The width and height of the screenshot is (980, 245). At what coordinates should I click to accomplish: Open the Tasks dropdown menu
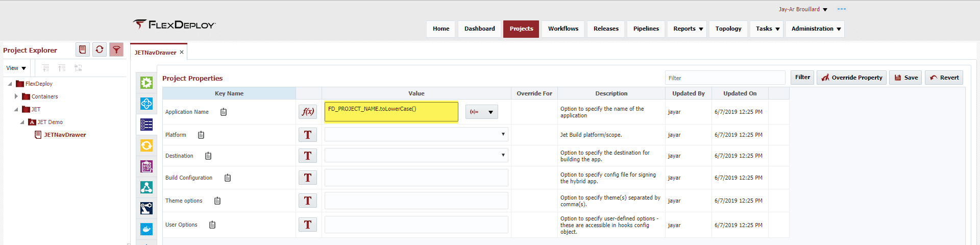click(x=768, y=29)
